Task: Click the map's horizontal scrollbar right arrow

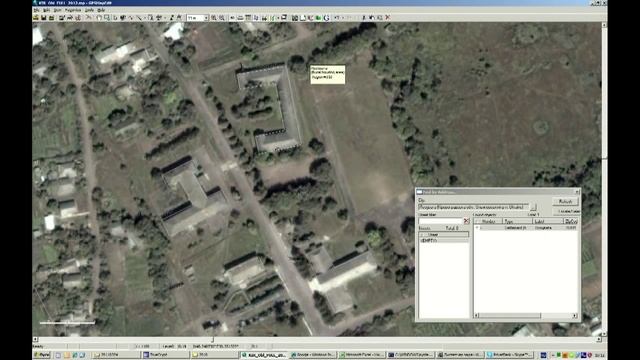Action: 598,339
